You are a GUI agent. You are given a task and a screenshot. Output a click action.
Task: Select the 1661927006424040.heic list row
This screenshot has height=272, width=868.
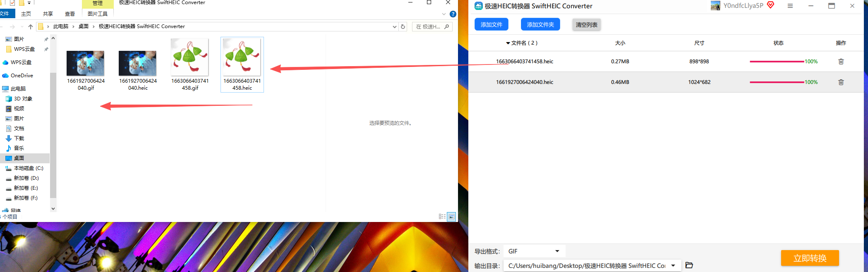666,82
